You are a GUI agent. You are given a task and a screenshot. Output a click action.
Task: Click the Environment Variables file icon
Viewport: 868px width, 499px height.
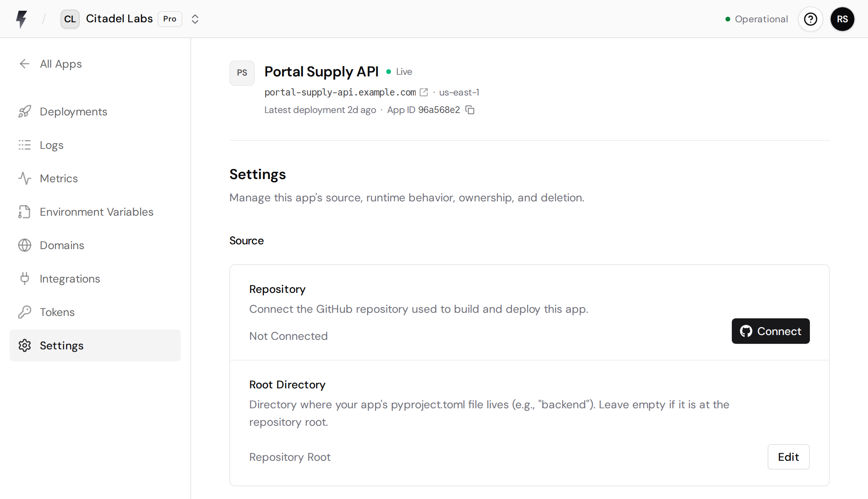pyautogui.click(x=25, y=212)
